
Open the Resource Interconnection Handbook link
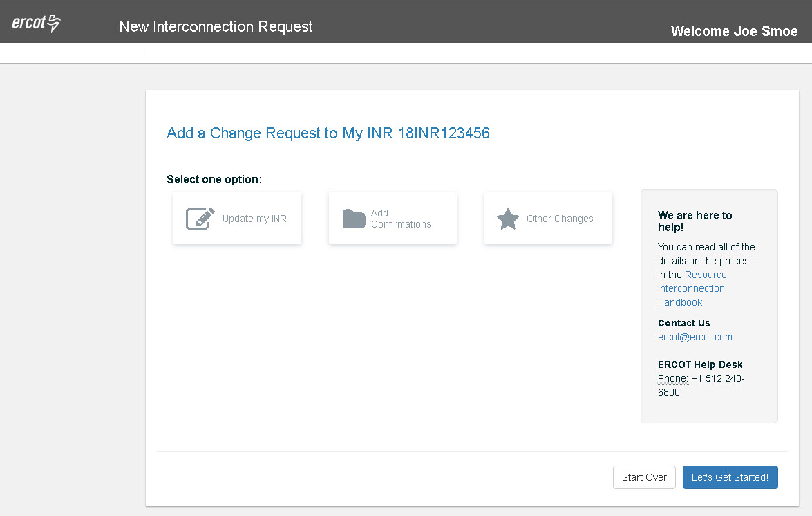691,288
